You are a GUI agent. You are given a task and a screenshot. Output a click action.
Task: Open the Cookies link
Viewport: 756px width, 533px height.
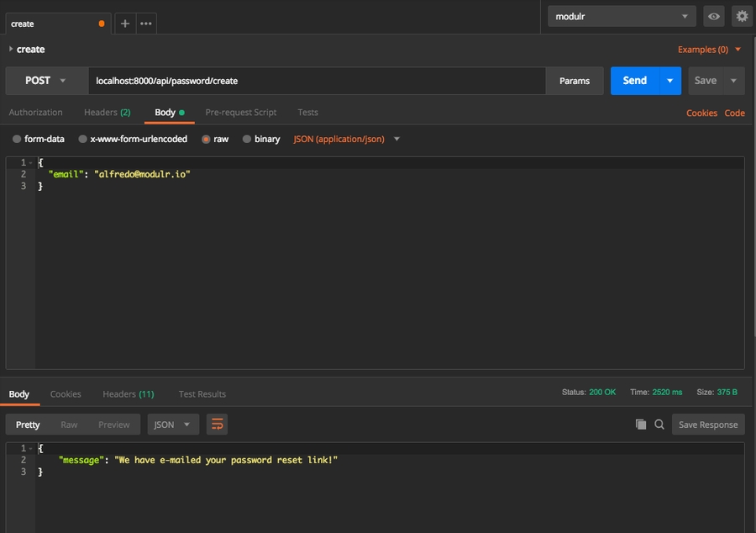701,113
